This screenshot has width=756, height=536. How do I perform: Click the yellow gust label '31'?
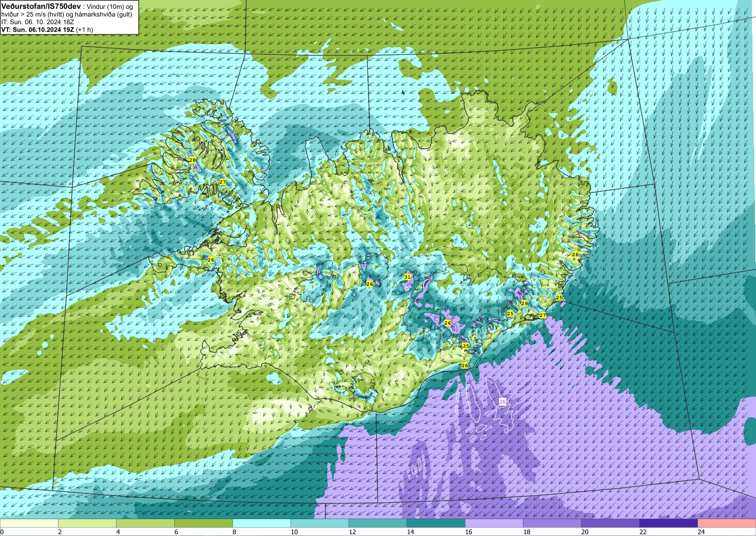407,277
